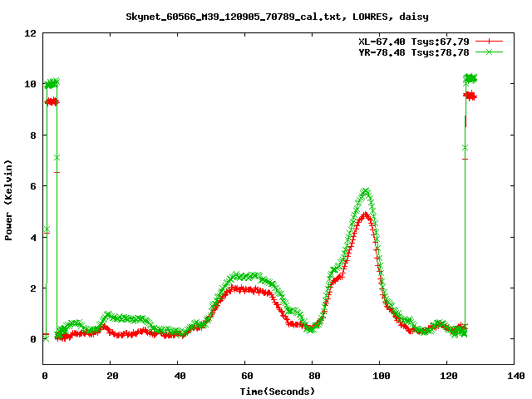This screenshot has width=532, height=399.
Task: Click the x-axis tick label 120
Action: (449, 376)
